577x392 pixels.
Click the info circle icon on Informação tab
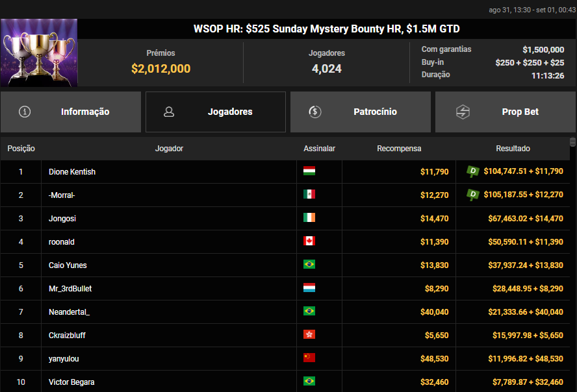(x=25, y=112)
